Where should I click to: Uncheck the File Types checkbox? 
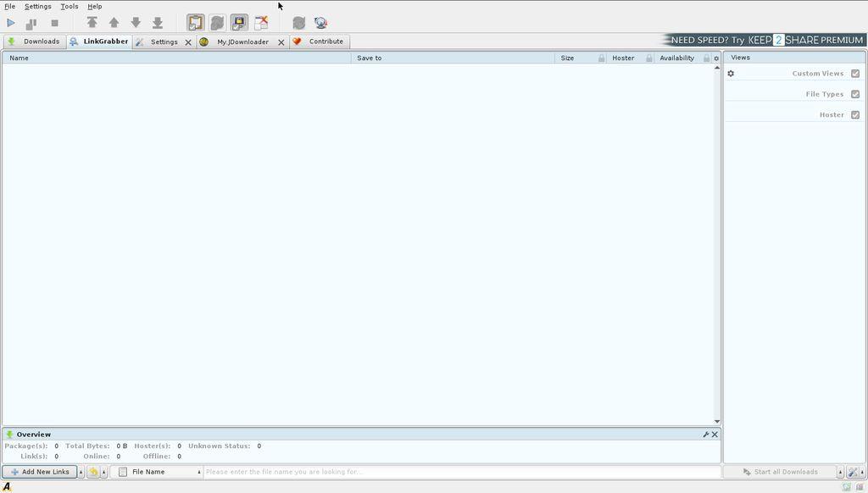click(x=854, y=94)
